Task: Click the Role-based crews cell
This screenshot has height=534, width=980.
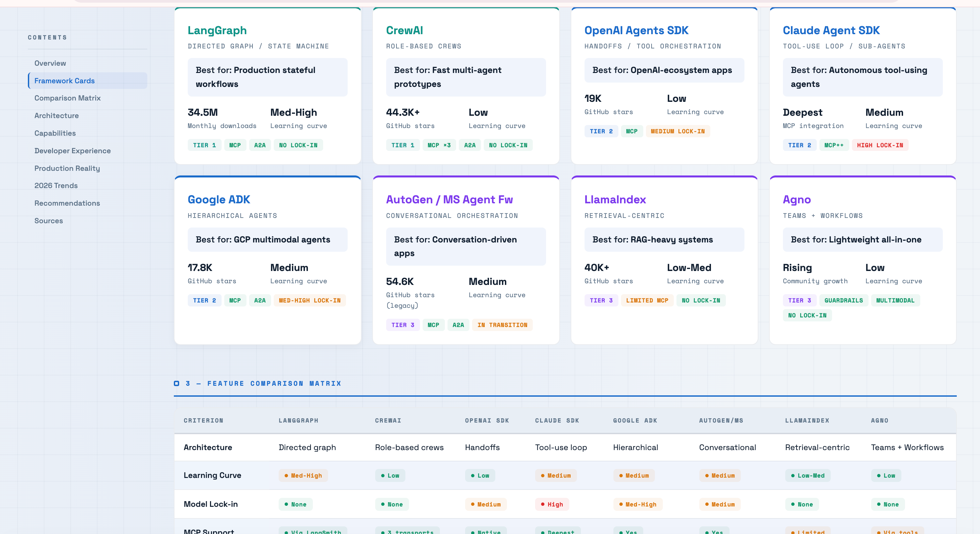Action: click(x=409, y=447)
